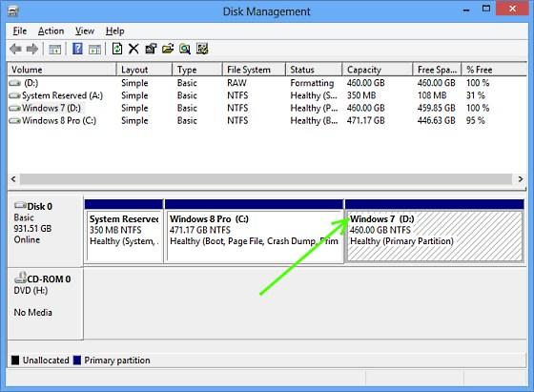Sort by the File System column header
The width and height of the screenshot is (534, 392).
[x=254, y=70]
